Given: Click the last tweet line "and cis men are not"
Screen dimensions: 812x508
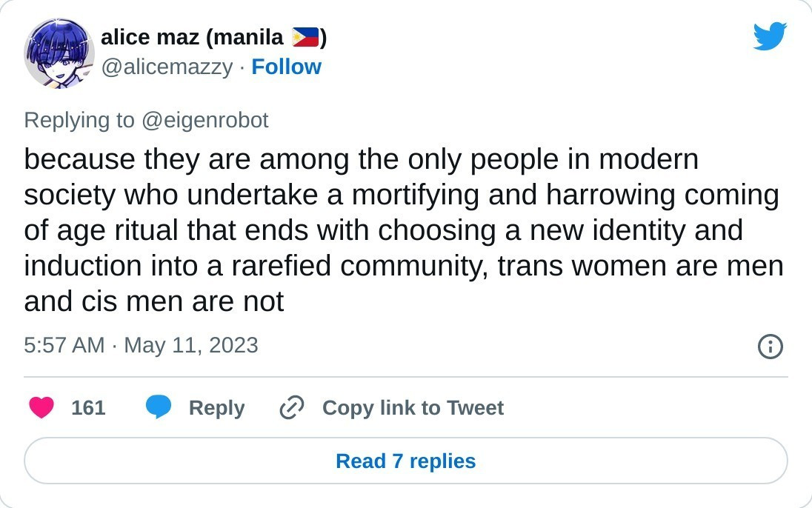Looking at the screenshot, I should 154,302.
